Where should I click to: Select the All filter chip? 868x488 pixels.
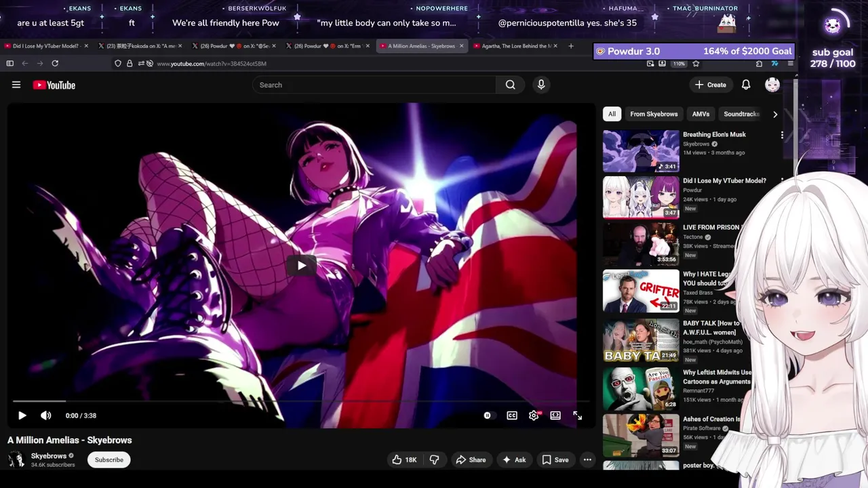tap(612, 114)
